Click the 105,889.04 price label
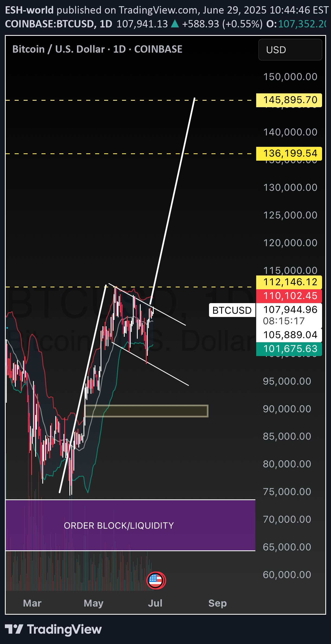The height and width of the screenshot is (644, 331). (289, 335)
